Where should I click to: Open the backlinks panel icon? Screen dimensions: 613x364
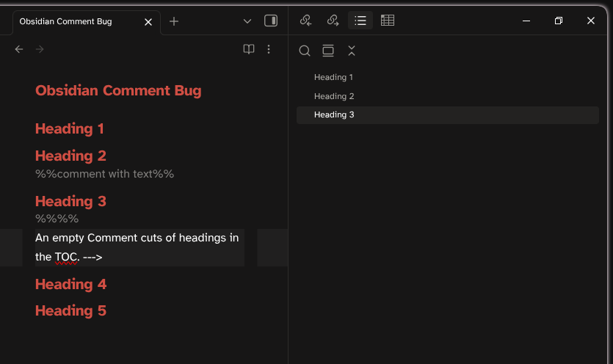point(306,21)
